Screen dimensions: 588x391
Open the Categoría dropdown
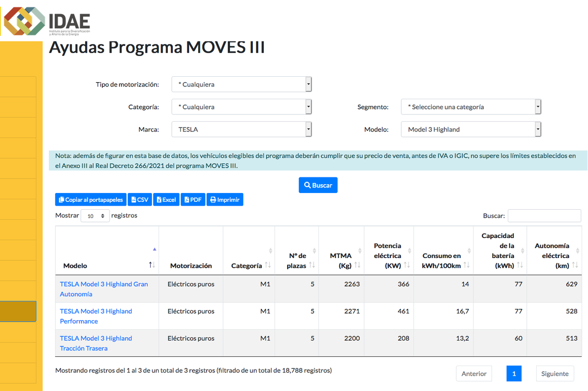pos(242,107)
